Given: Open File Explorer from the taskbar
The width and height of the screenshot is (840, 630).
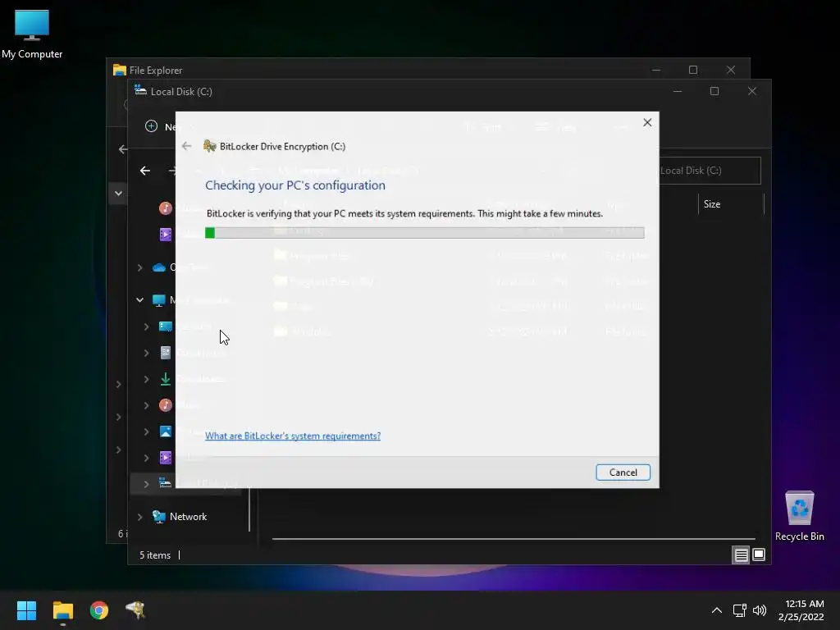Looking at the screenshot, I should point(62,610).
